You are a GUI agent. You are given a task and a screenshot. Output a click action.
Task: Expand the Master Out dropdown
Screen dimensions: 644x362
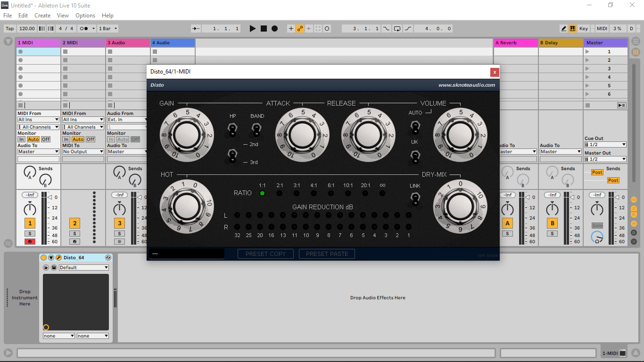pos(605,159)
